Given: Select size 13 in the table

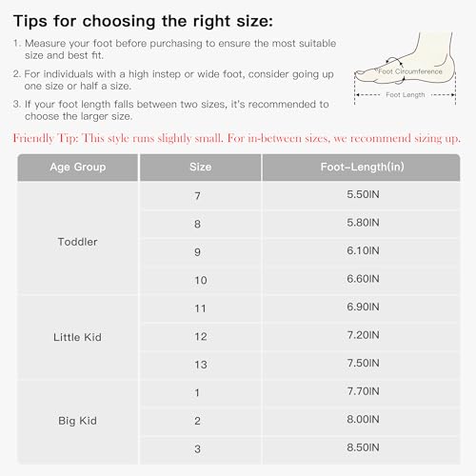Looking at the screenshot, I should pyautogui.click(x=201, y=365).
